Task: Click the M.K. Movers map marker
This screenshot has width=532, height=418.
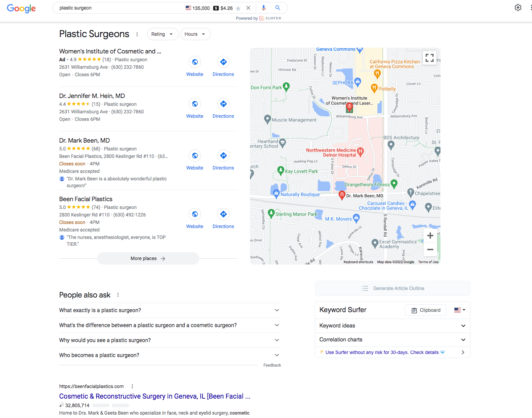Action: click(x=356, y=218)
